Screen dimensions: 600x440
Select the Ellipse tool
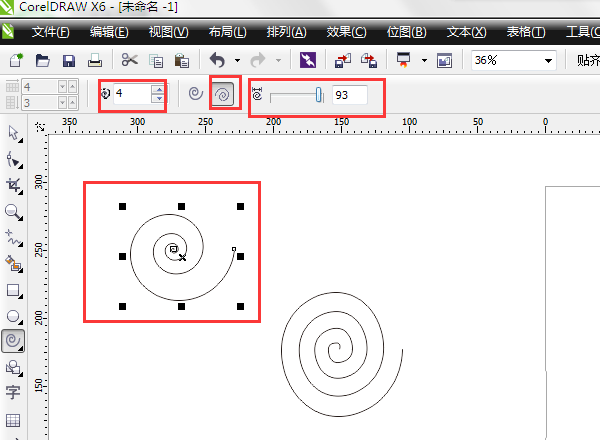[x=14, y=316]
